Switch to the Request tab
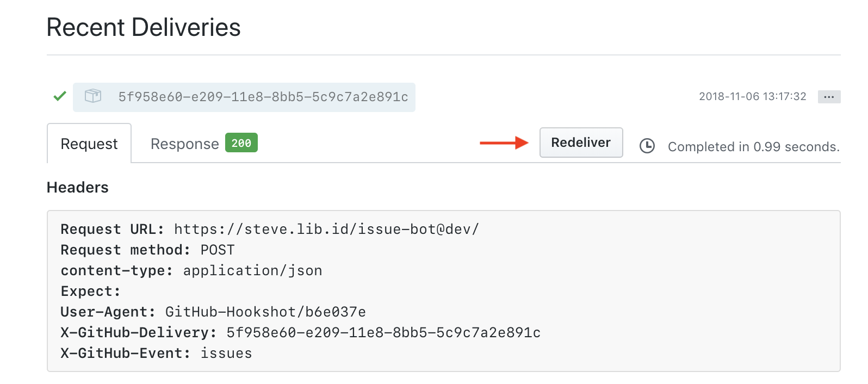 [89, 144]
